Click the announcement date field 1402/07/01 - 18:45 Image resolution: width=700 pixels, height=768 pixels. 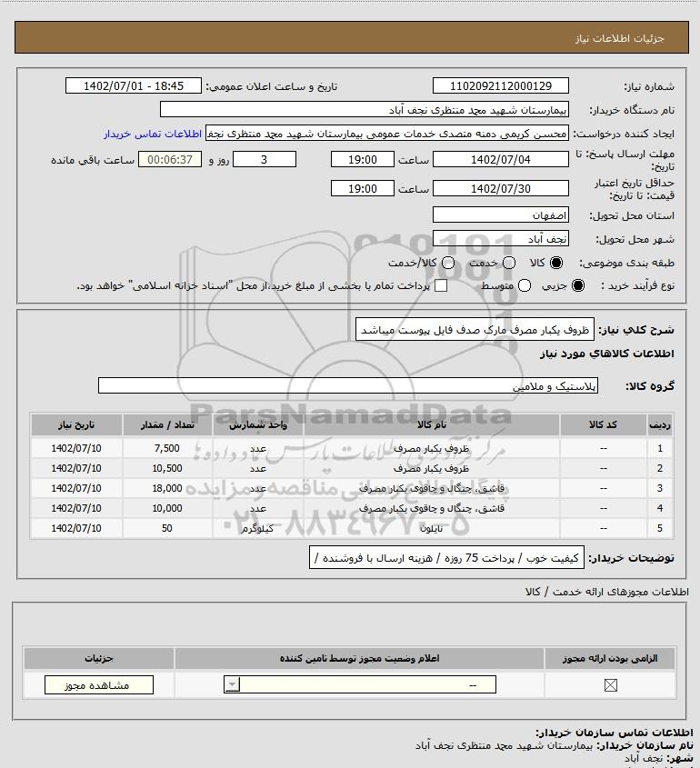(134, 85)
